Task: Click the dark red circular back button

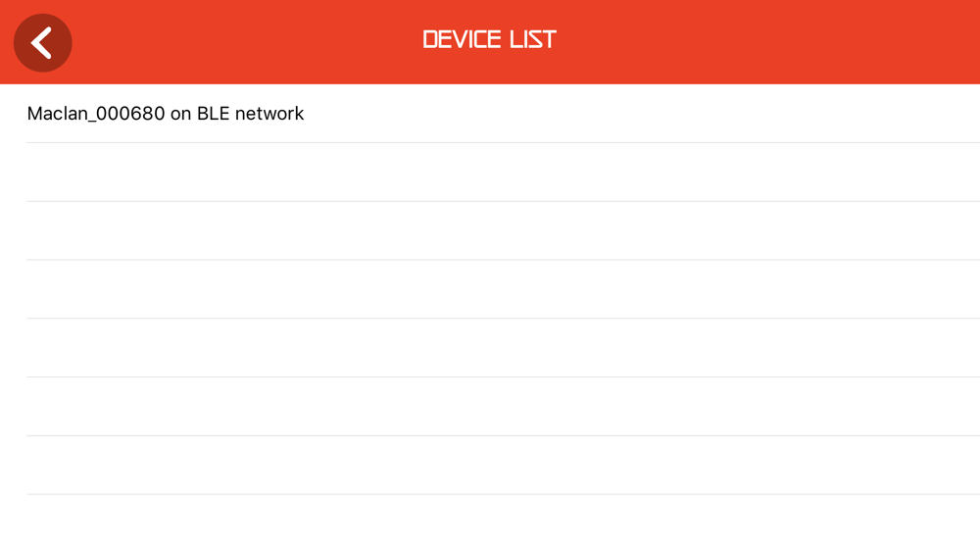Action: click(x=42, y=43)
